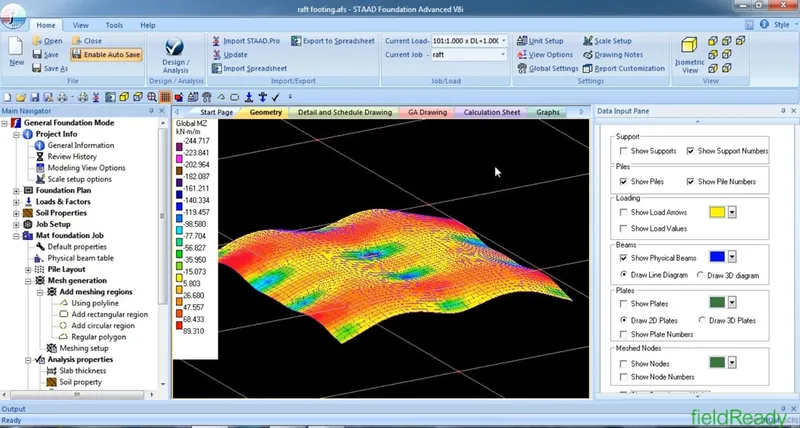Image resolution: width=800 pixels, height=428 pixels.
Task: Open the plates color dropdown arrow
Action: [732, 303]
